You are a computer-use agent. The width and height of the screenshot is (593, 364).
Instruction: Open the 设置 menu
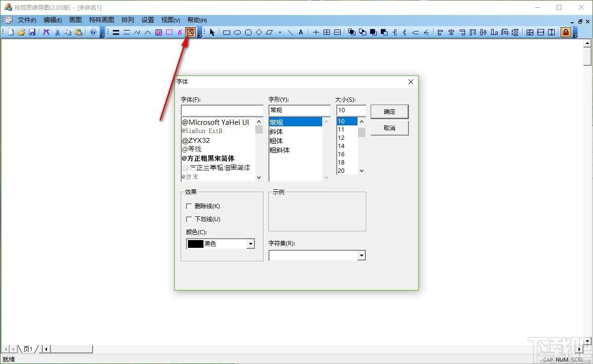[148, 20]
